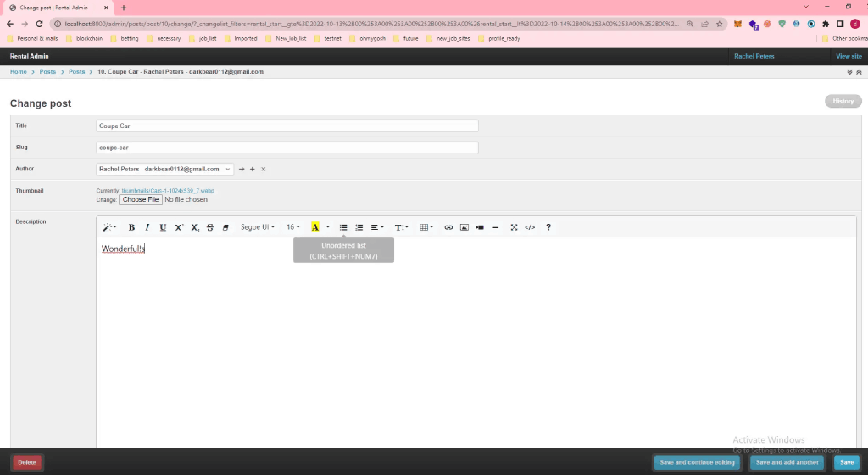
Task: Toggle strikethrough formatting
Action: coord(210,227)
